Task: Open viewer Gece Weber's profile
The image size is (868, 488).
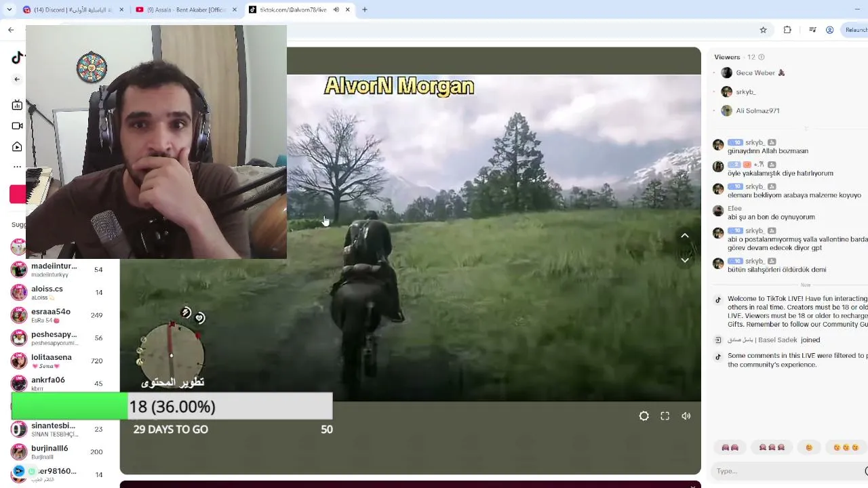Action: 755,73
